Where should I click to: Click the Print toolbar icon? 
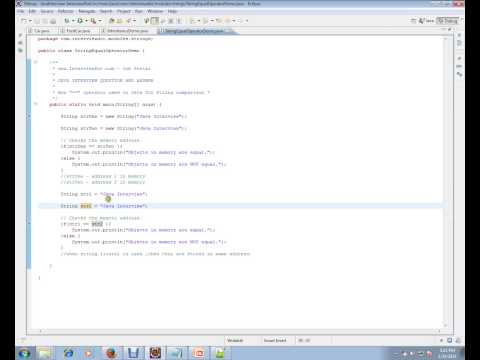[53, 21]
